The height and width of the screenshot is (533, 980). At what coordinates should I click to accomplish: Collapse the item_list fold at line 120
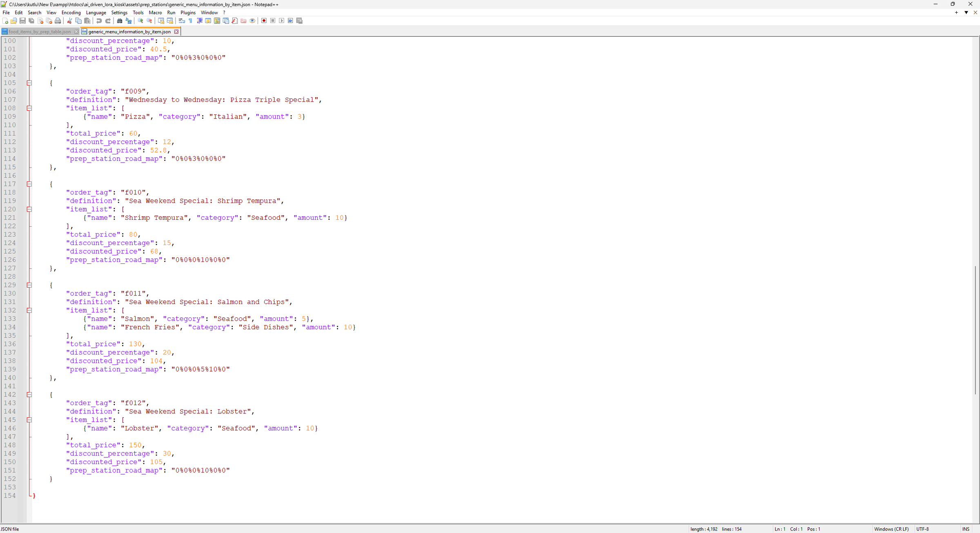point(29,209)
